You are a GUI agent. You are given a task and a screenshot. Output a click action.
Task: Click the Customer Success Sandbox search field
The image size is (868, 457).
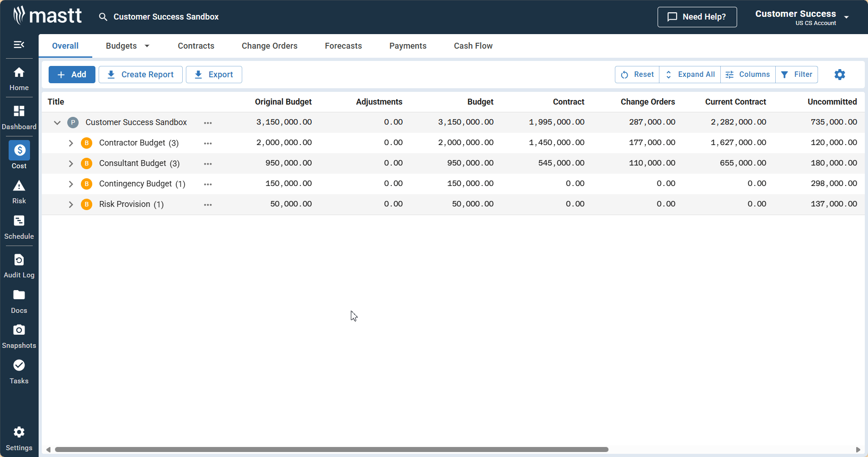tap(166, 17)
